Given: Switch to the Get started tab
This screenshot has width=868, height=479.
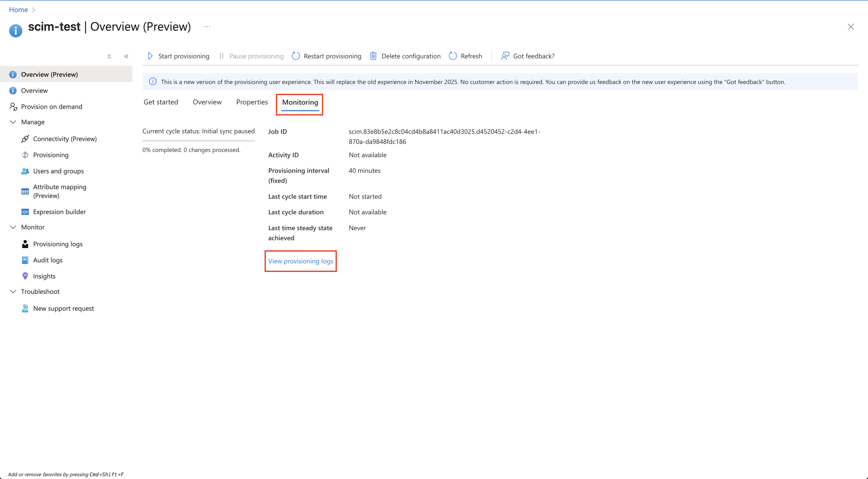Looking at the screenshot, I should click(x=161, y=102).
